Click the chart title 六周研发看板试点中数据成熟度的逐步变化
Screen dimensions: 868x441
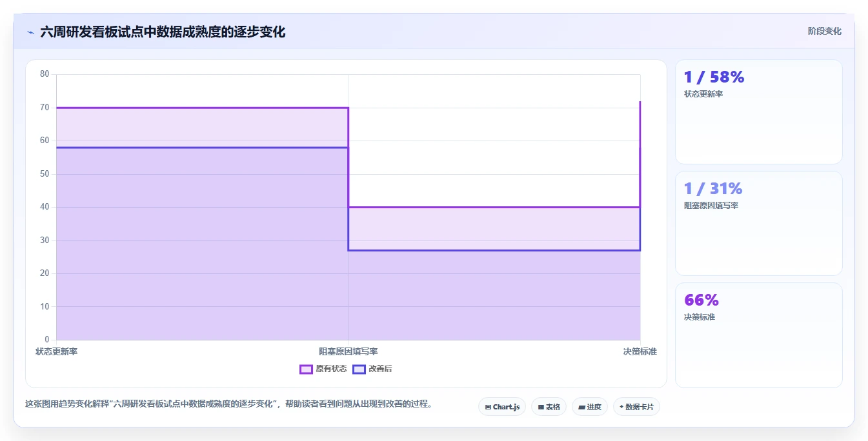point(163,32)
